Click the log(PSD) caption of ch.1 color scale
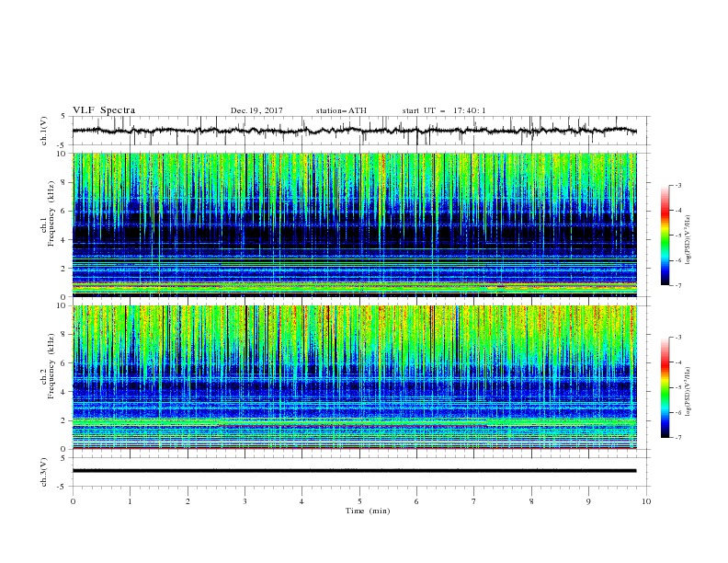The height and width of the screenshot is (563, 728). 688,240
